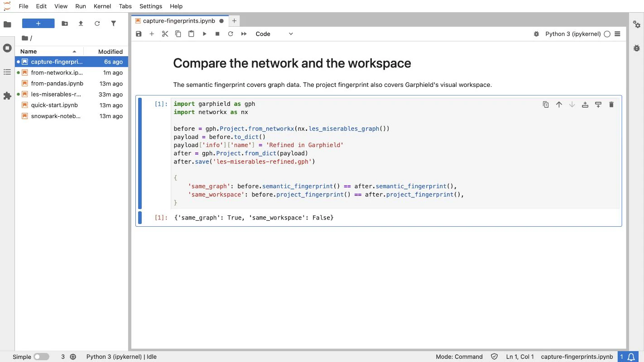Run the selected cell with the play icon
The image size is (644, 362).
point(204,34)
